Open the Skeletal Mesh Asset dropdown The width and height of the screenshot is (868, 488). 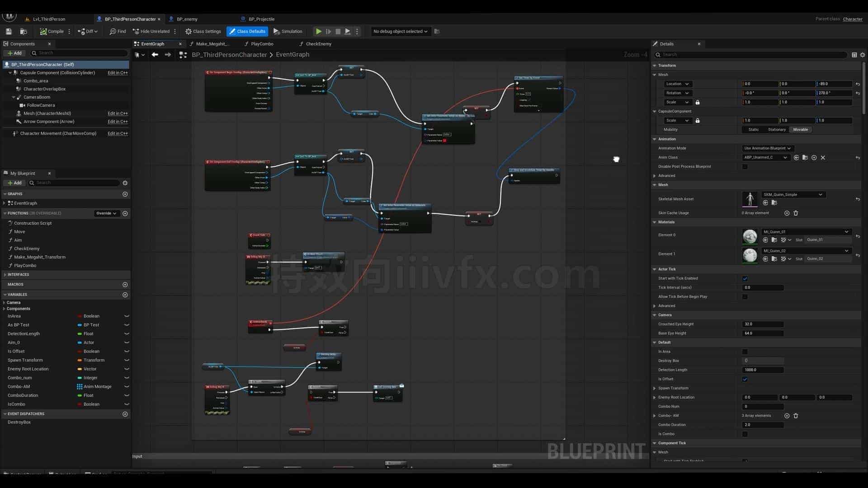click(x=793, y=195)
